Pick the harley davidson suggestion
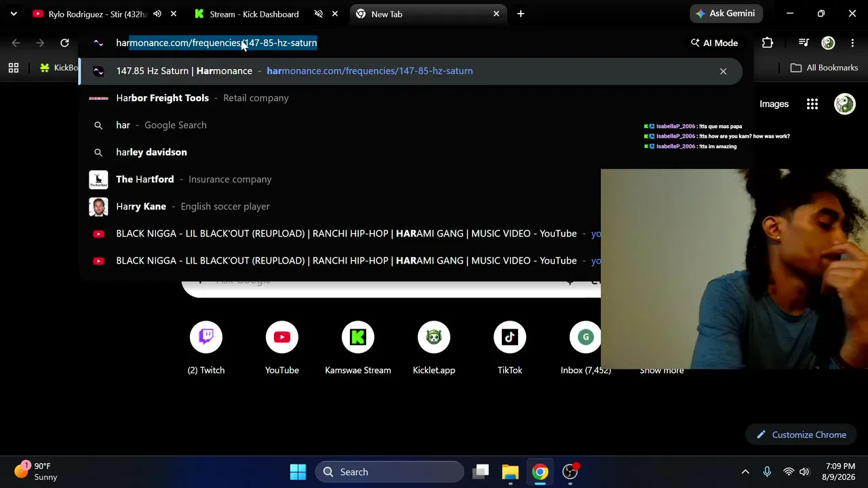Screen dimensions: 868x488 click(411, 152)
